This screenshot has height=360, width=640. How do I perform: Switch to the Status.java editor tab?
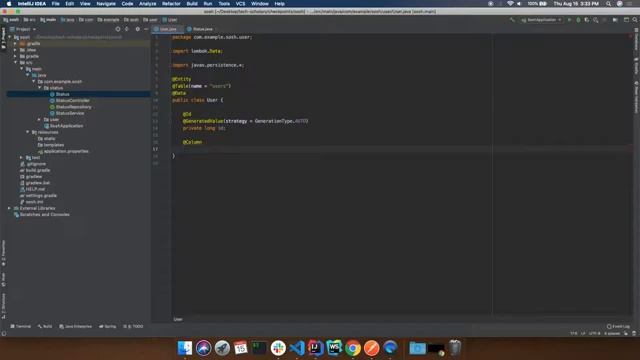click(200, 29)
